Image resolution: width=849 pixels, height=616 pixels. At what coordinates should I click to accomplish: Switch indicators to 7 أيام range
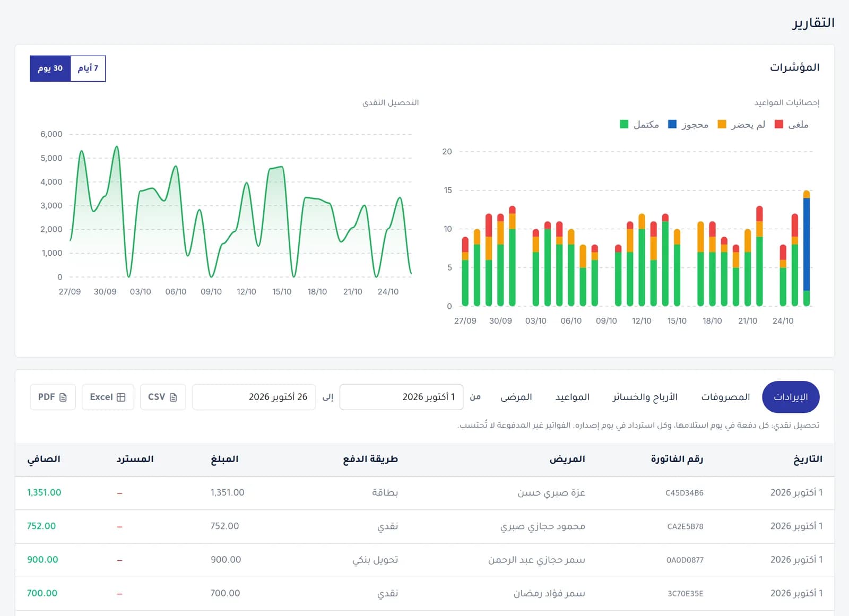click(88, 68)
